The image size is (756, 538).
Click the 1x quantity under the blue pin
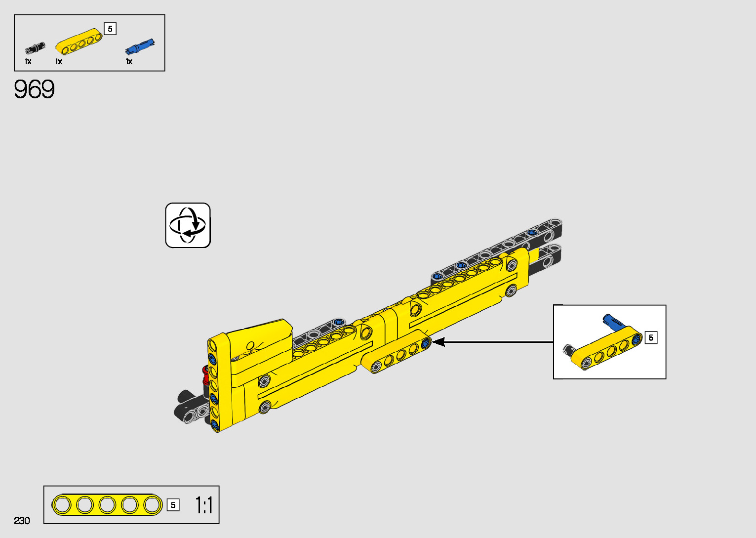tap(129, 62)
